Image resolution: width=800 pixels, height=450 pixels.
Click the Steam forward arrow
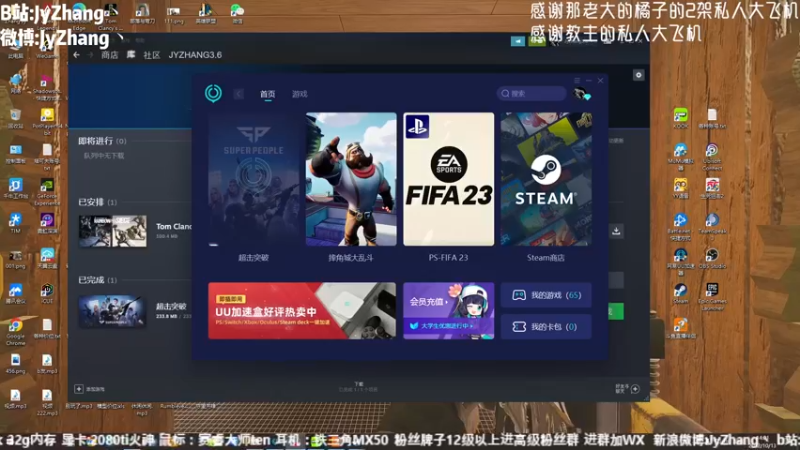[90, 55]
